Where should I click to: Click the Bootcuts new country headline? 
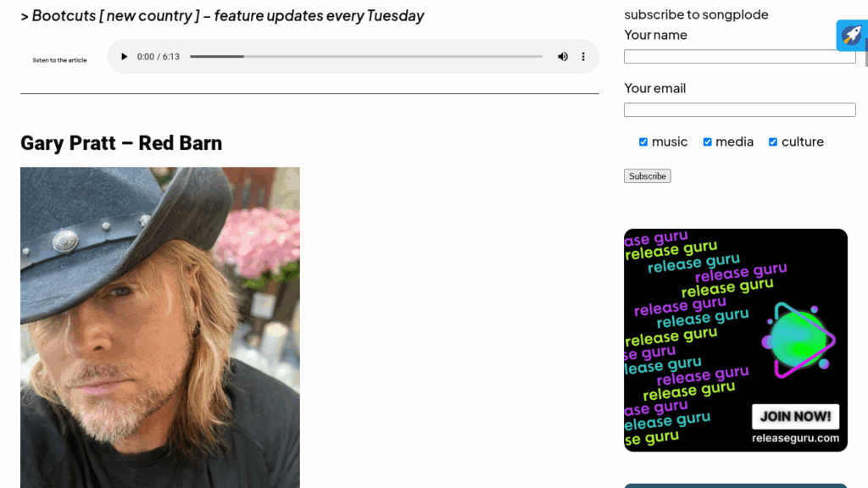pos(222,15)
